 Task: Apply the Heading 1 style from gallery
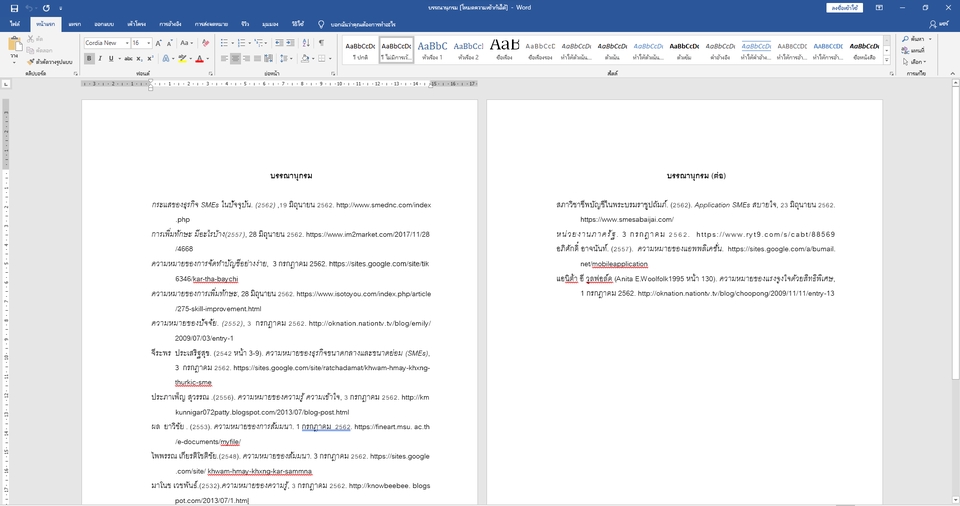(x=432, y=50)
